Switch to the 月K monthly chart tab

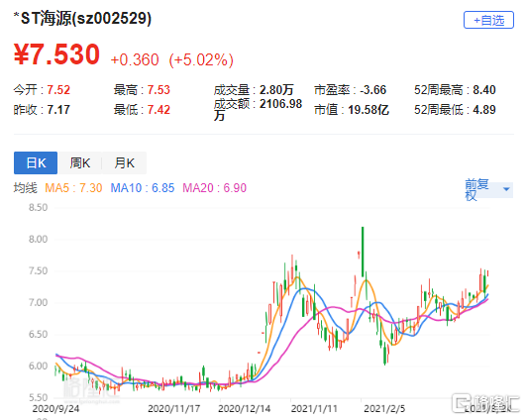click(x=124, y=163)
